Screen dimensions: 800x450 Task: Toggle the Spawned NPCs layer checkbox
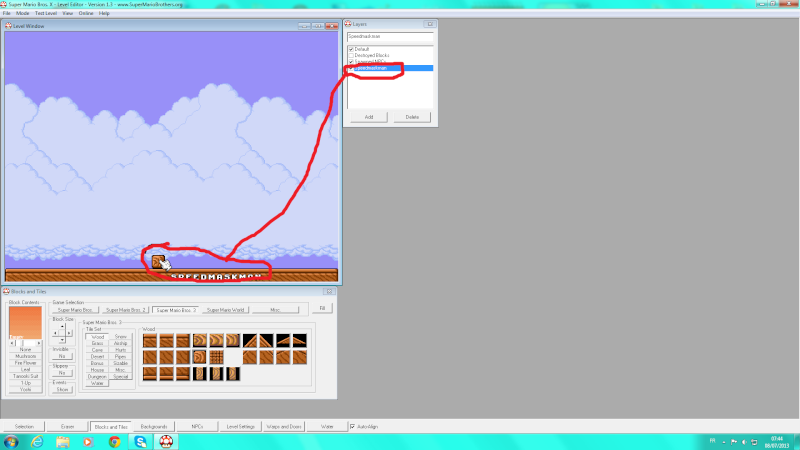click(351, 61)
